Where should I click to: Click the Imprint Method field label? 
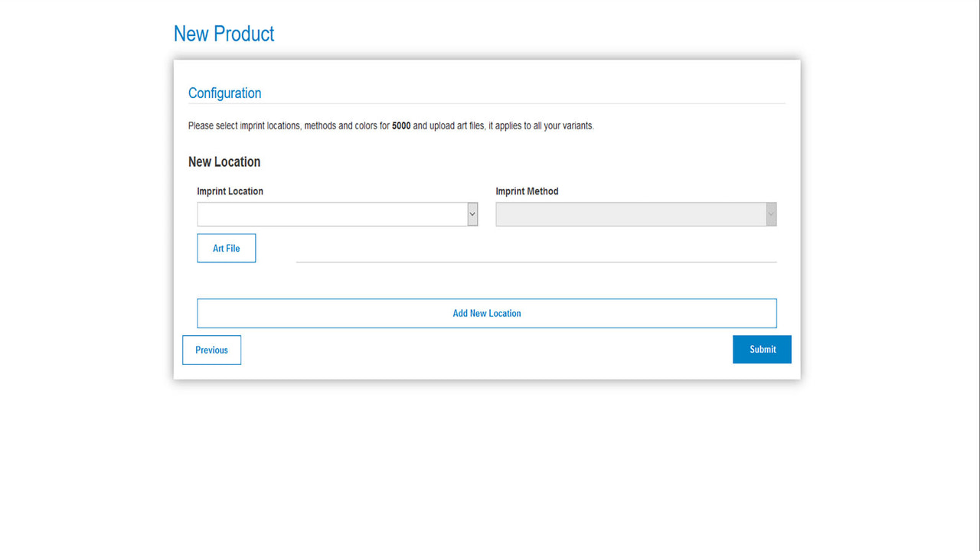click(x=527, y=191)
